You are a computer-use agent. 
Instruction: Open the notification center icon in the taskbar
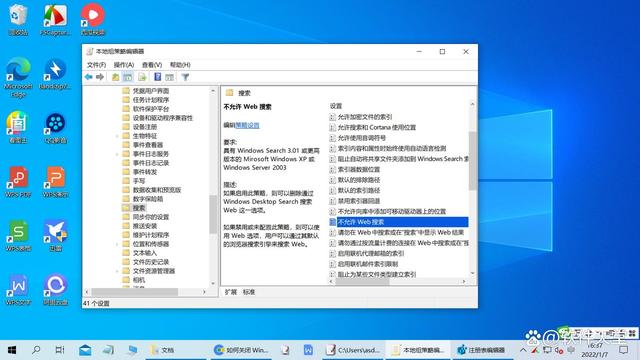(623, 350)
